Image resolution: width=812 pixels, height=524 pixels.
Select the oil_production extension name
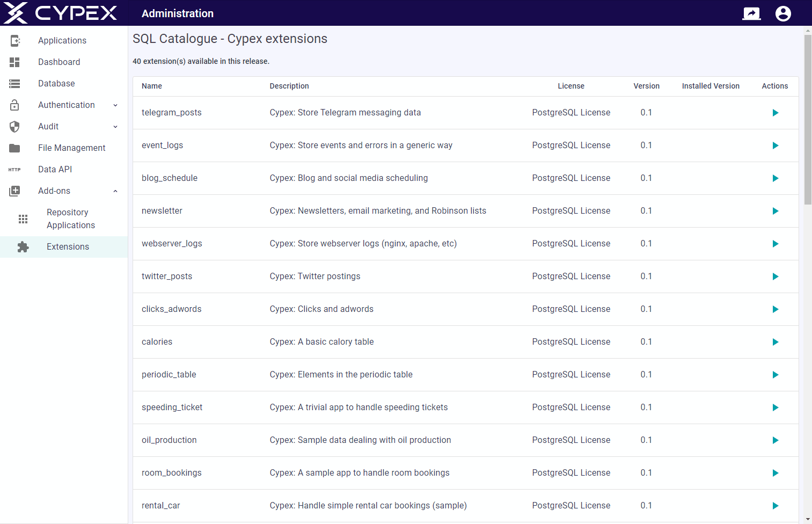click(x=169, y=440)
